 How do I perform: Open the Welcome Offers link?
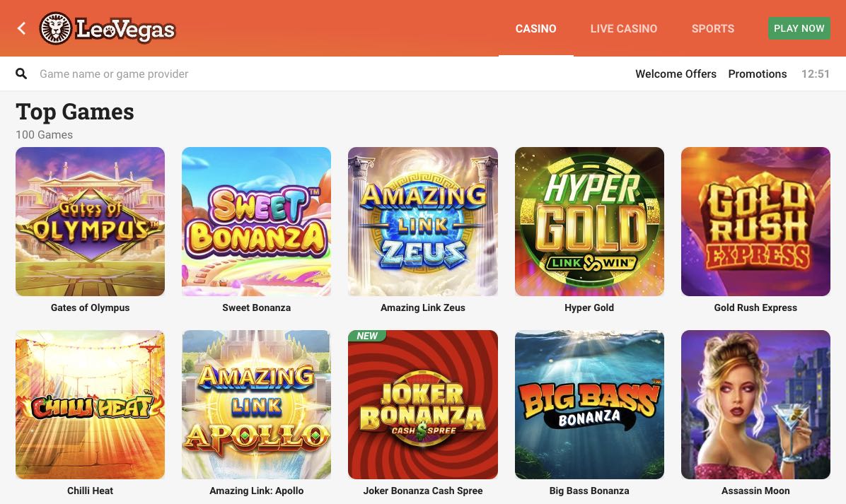point(676,74)
